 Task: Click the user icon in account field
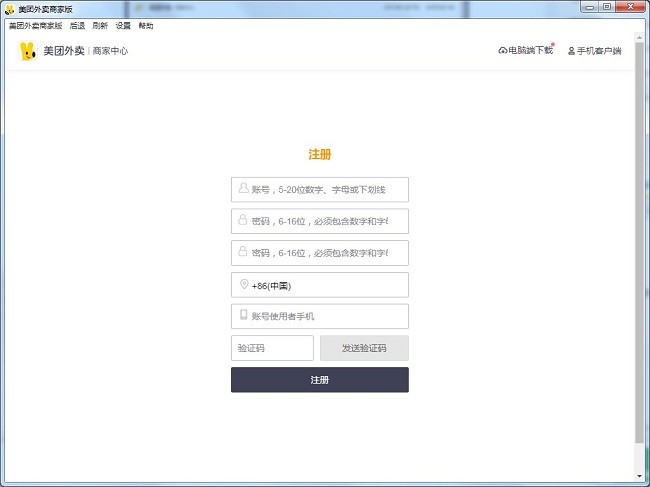(243, 189)
